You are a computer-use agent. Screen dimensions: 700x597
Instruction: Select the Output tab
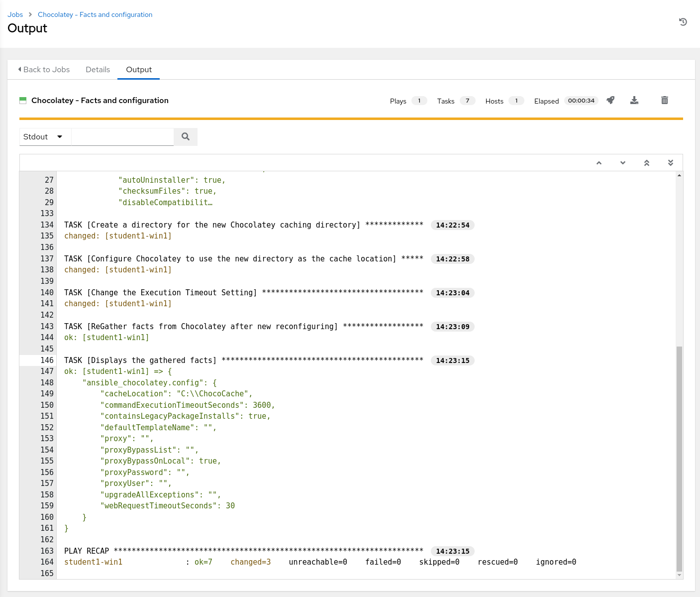click(x=139, y=70)
